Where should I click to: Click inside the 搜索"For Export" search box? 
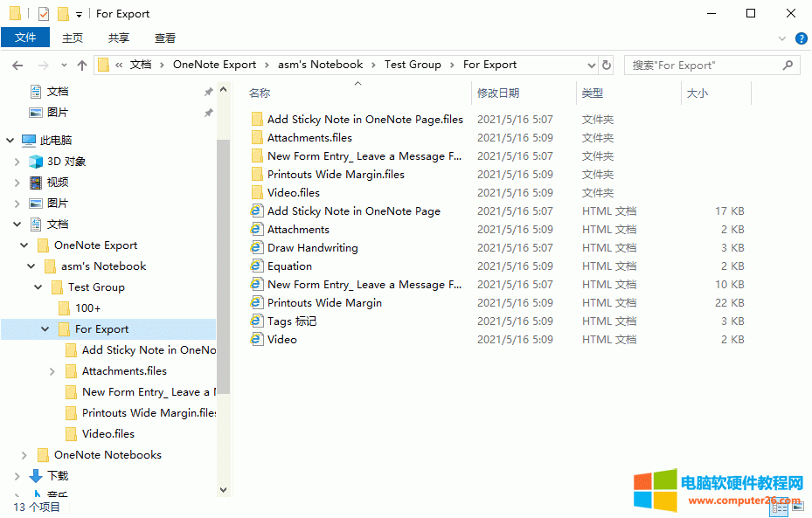coord(708,65)
